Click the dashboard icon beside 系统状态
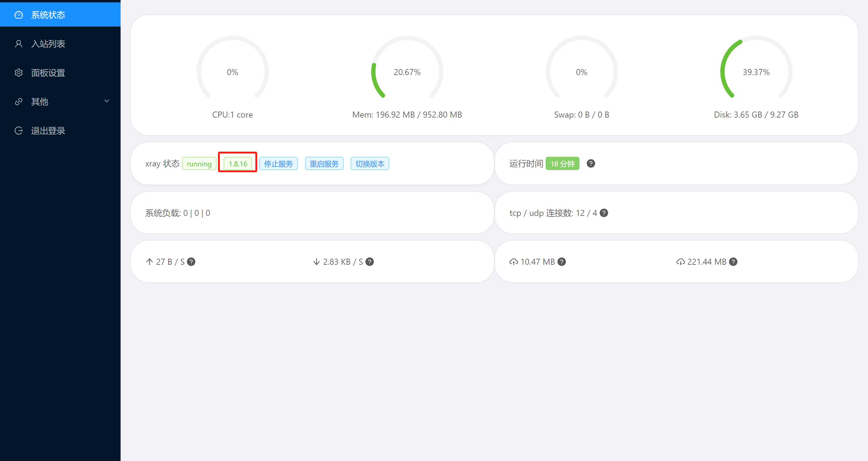The image size is (868, 461). [x=18, y=15]
